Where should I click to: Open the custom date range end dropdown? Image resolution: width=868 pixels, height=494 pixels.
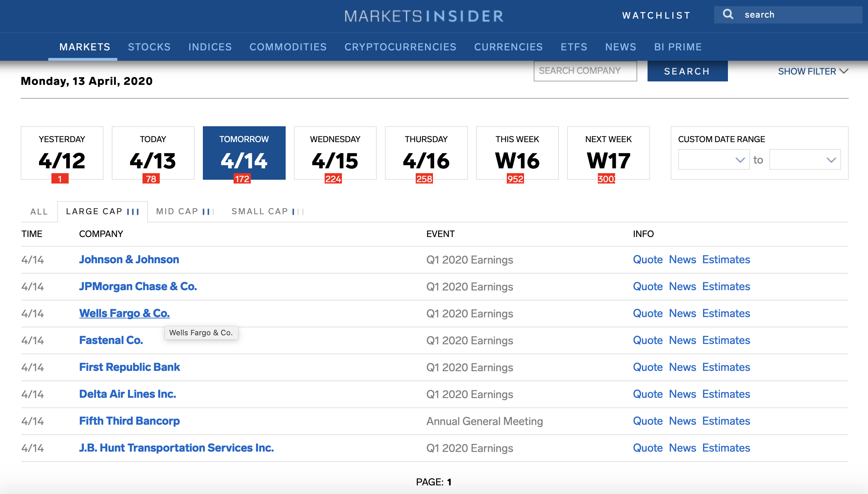[x=805, y=159]
